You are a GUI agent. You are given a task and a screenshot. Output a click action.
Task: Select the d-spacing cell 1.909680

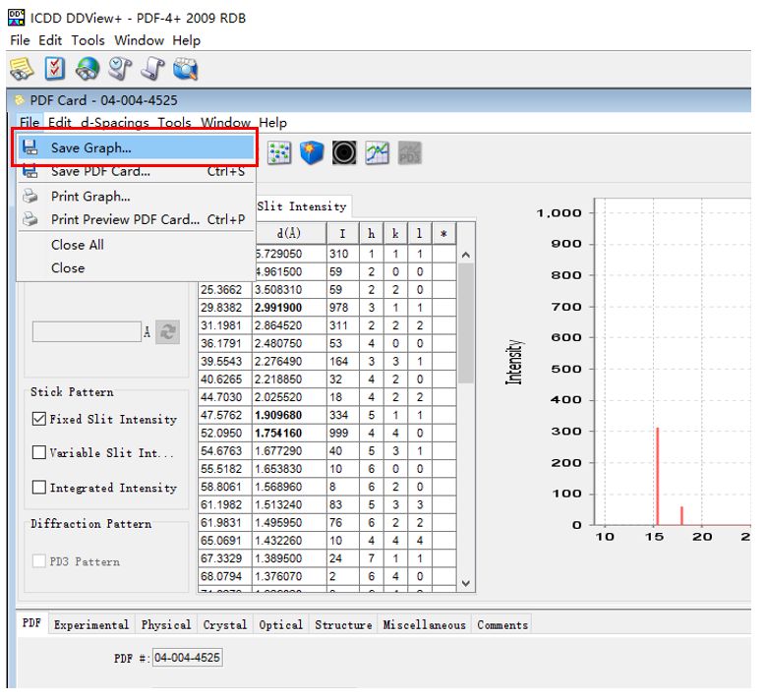pos(289,415)
